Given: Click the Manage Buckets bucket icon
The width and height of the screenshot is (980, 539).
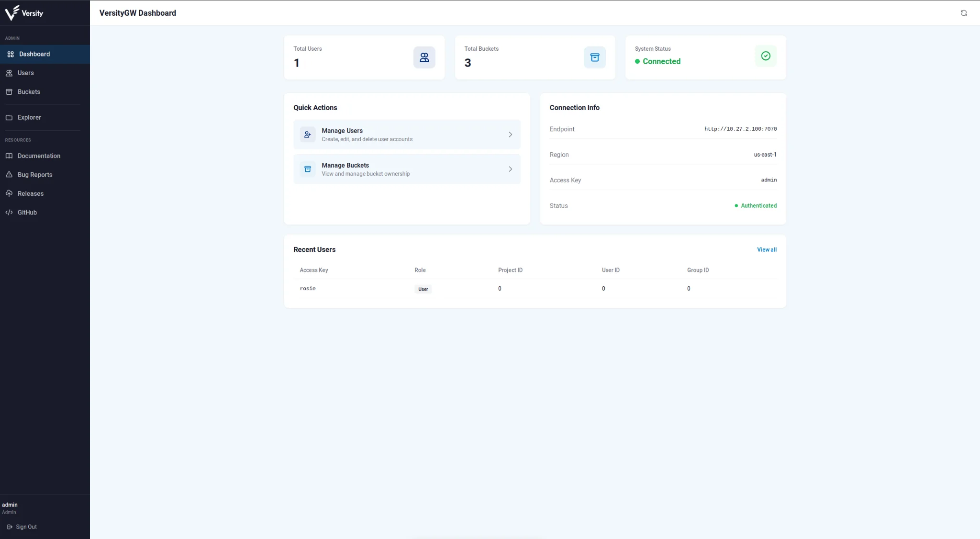Looking at the screenshot, I should 308,169.
